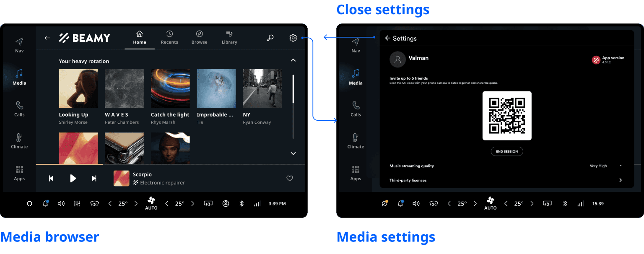Toggle rear window defrost in the media settings status bar

tap(547, 204)
